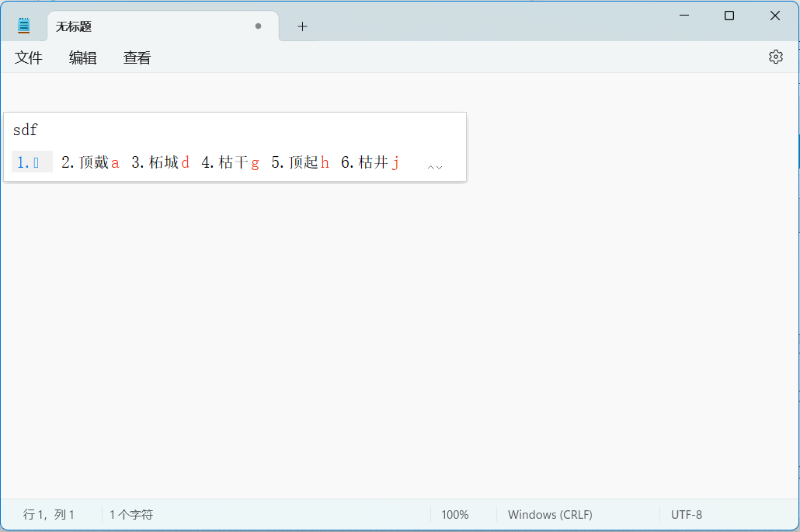Maximize the Notepad window
Screen dimensions: 800x532
(729, 16)
